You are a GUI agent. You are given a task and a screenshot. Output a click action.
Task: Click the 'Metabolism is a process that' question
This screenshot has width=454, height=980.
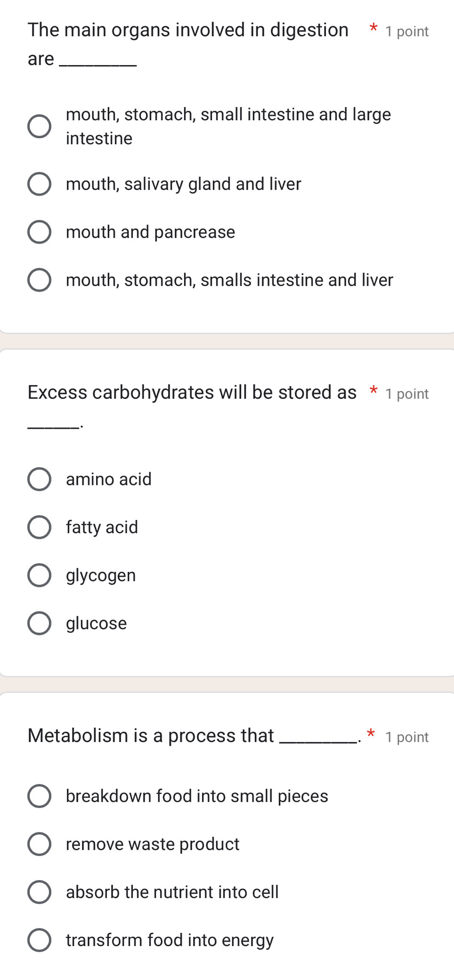pyautogui.click(x=151, y=735)
